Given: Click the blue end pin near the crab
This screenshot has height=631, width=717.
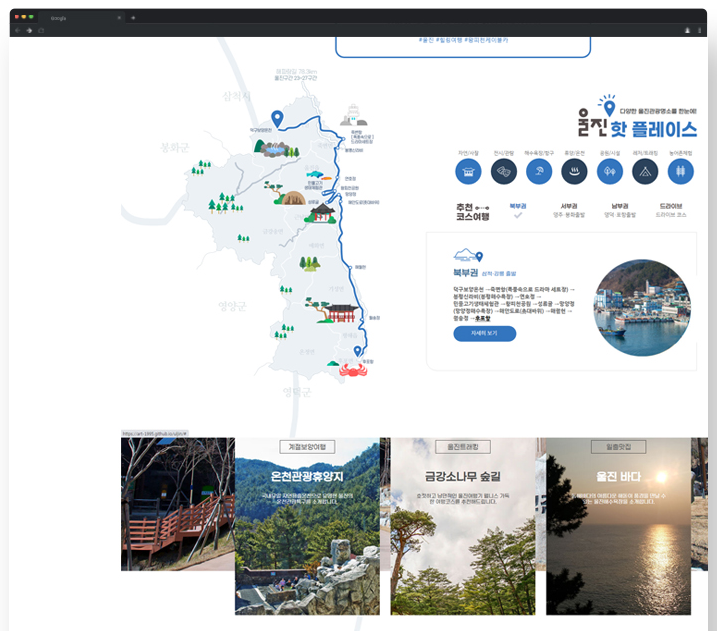Looking at the screenshot, I should coord(357,351).
